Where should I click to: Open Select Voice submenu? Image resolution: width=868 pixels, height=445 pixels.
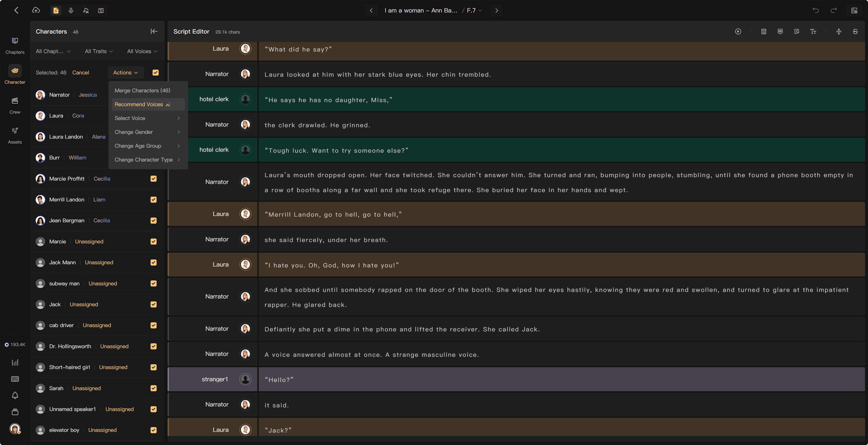coord(148,118)
